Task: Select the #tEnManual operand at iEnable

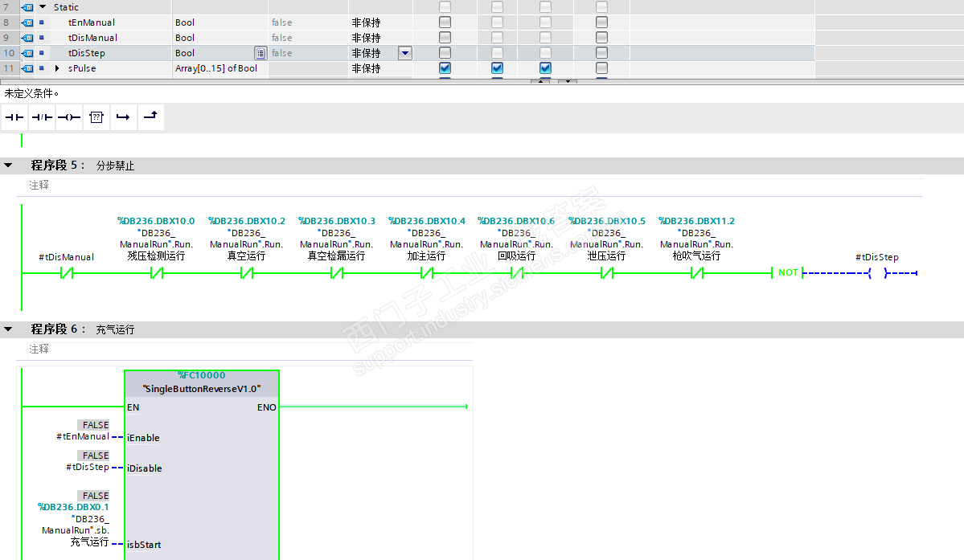Action: click(82, 436)
